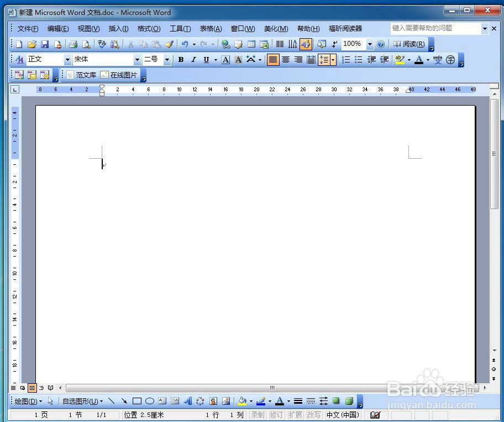The height and width of the screenshot is (422, 504).
Task: Insert a text box
Action: coord(162,401)
